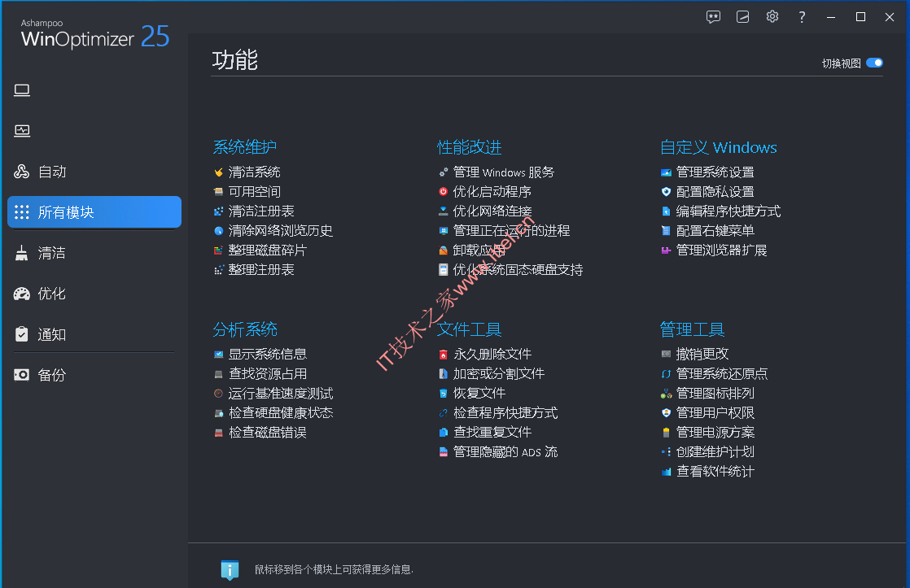Image resolution: width=910 pixels, height=588 pixels.
Task: Click the icon beside 查找重复文件
Action: coord(444,433)
